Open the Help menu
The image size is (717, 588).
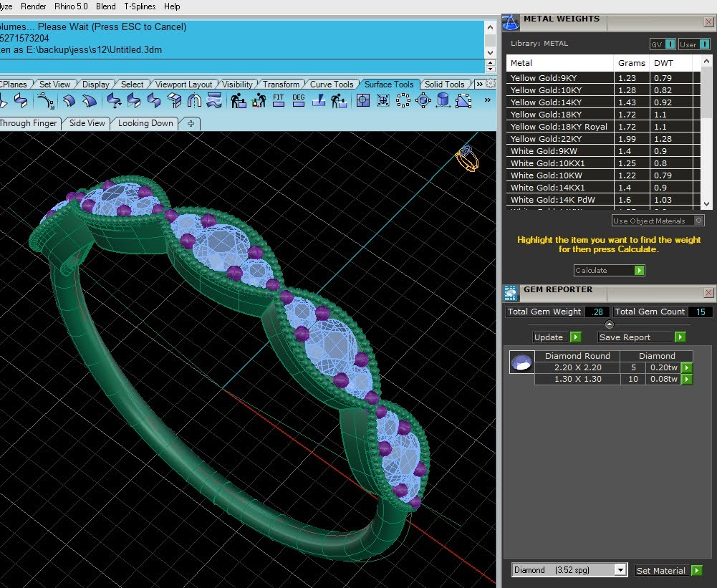pyautogui.click(x=172, y=6)
